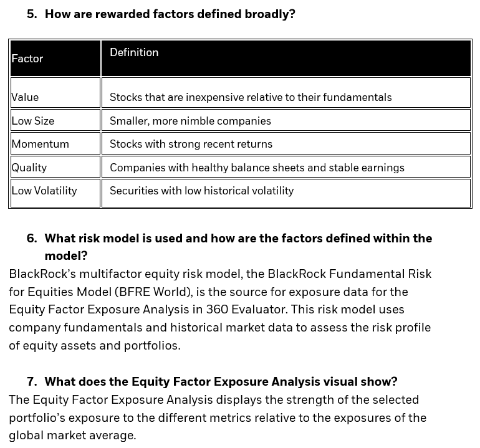Click the question 7 heading about analysis visual
The width and height of the screenshot is (480, 448).
[221, 382]
